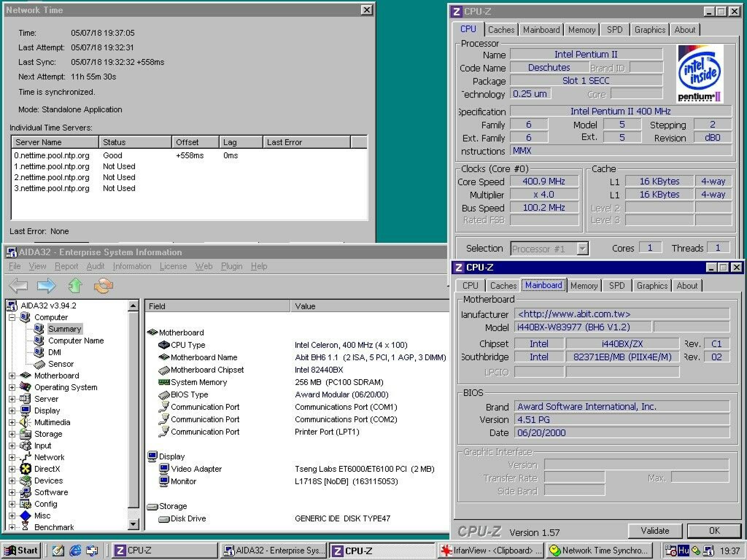This screenshot has width=747, height=560.
Task: Expand the Network tree node
Action: click(x=12, y=457)
